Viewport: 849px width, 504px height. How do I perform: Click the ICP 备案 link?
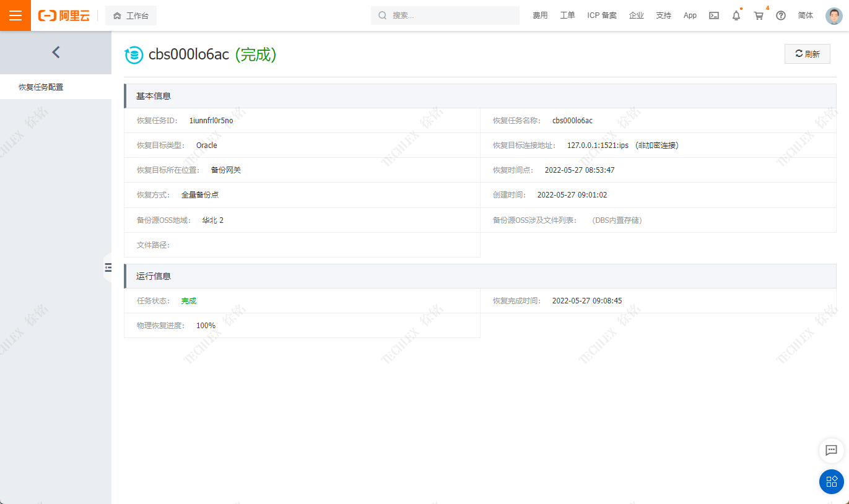(602, 15)
